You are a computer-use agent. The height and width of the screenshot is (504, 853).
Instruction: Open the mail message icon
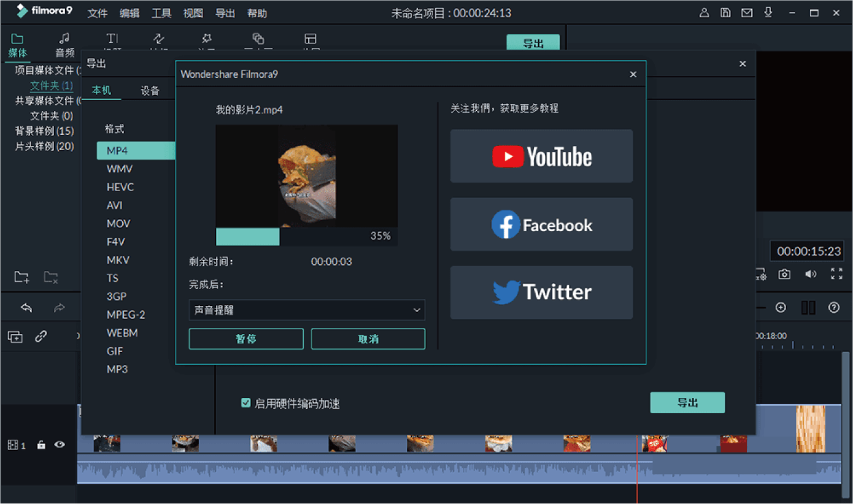point(747,13)
